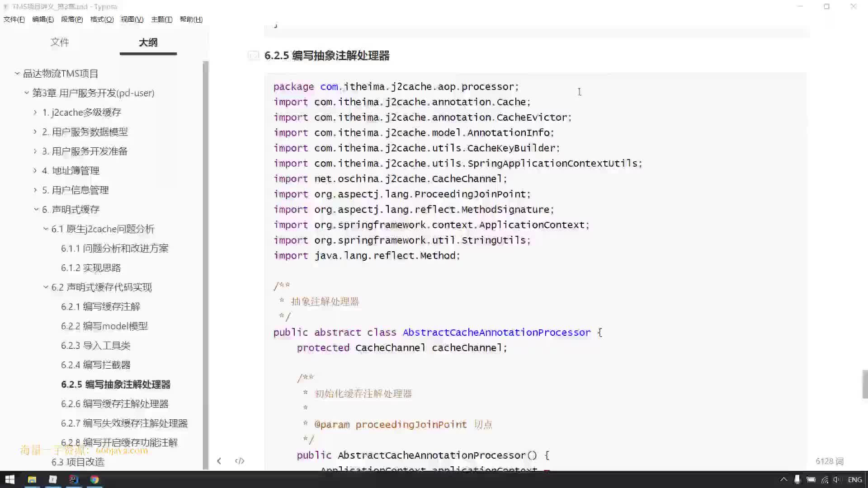Open the 编辑(E) menu
Viewport: 868px width, 488px height.
(43, 19)
